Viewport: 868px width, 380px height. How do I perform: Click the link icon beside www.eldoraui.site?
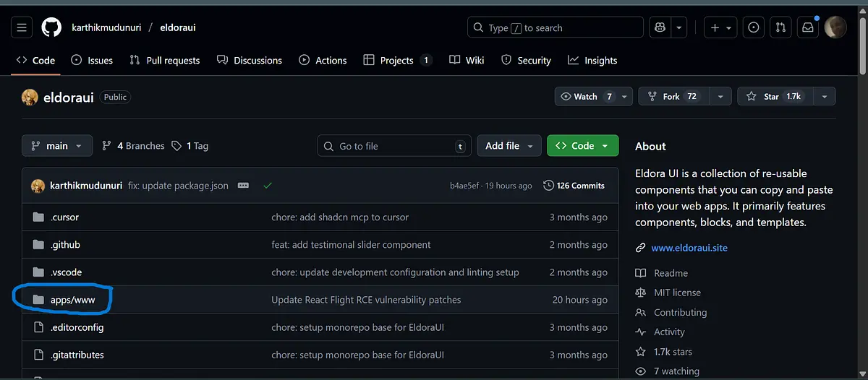pyautogui.click(x=640, y=248)
